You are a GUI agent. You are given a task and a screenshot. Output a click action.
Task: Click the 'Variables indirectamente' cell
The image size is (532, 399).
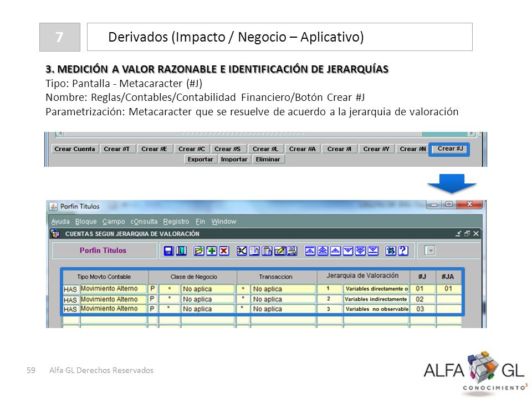coord(376,299)
